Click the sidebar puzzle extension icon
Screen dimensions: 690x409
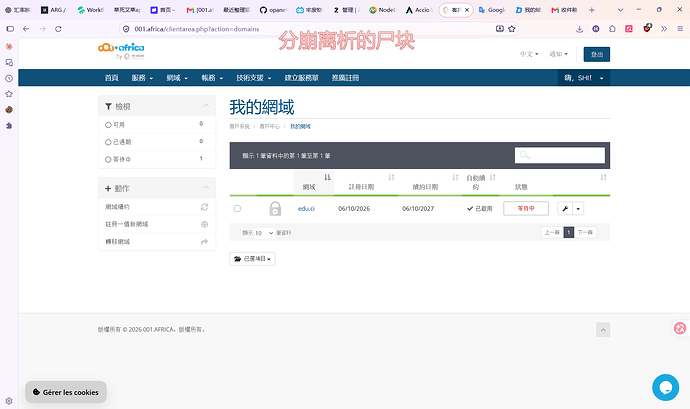pyautogui.click(x=9, y=125)
